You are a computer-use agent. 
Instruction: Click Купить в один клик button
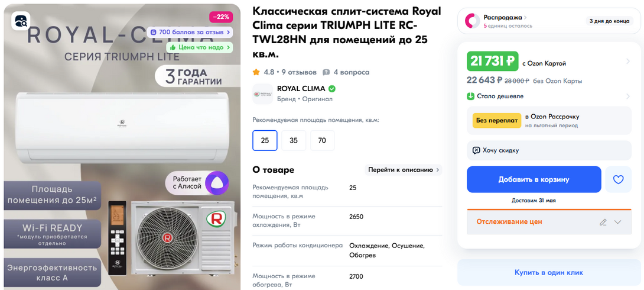(549, 272)
